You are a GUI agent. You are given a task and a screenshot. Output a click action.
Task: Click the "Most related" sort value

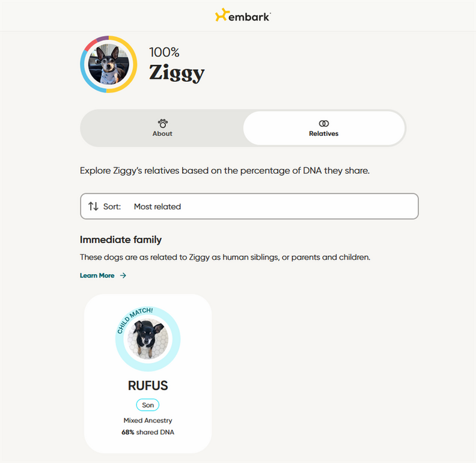point(157,206)
